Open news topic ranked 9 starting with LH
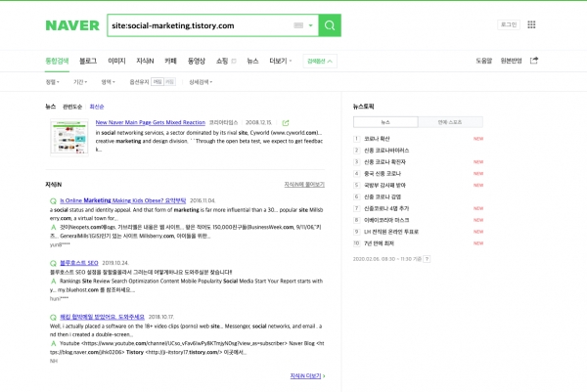This screenshot has height=392, width=587. pos(391,232)
